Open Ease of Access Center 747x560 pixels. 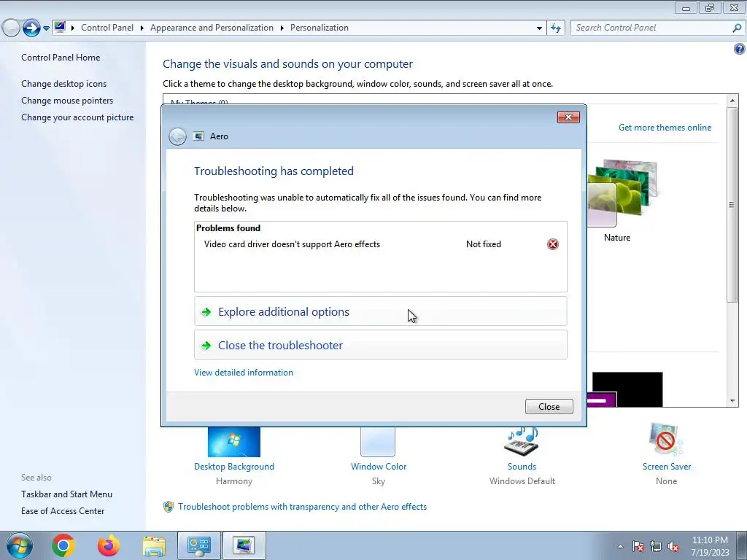63,511
